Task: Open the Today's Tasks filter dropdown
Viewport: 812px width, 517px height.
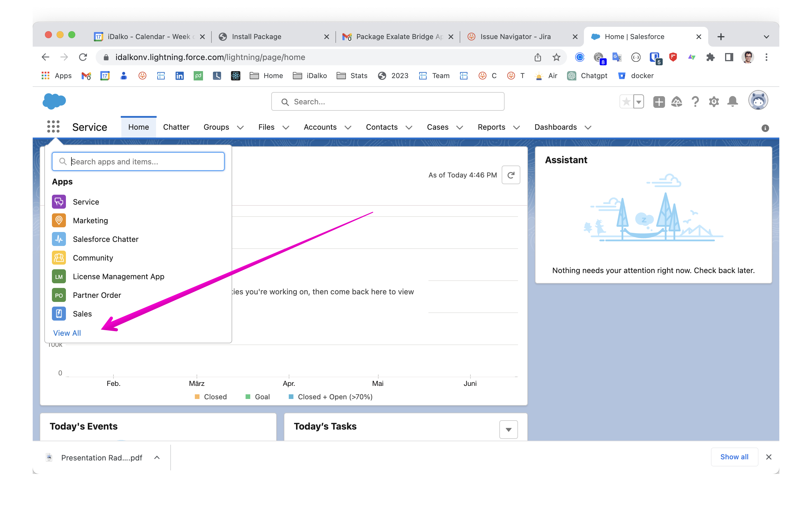Action: [x=508, y=429]
